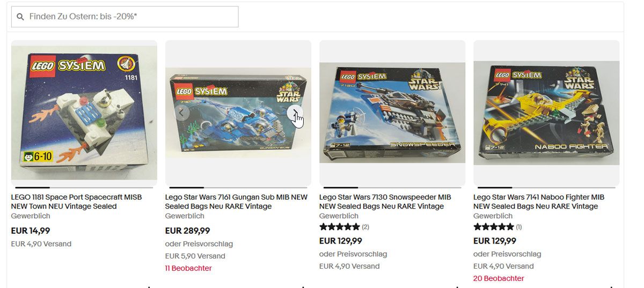Focus the 'Finden Zu Ostern' search field

coord(125,17)
